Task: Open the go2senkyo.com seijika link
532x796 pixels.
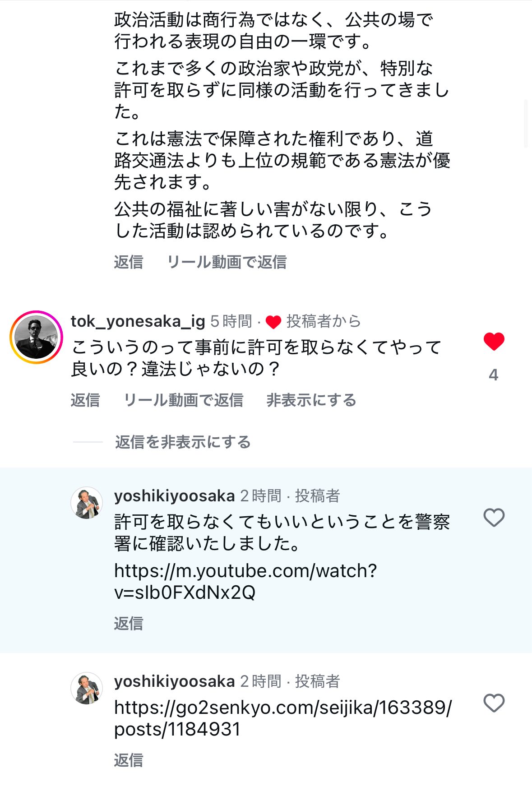Action: [x=282, y=718]
